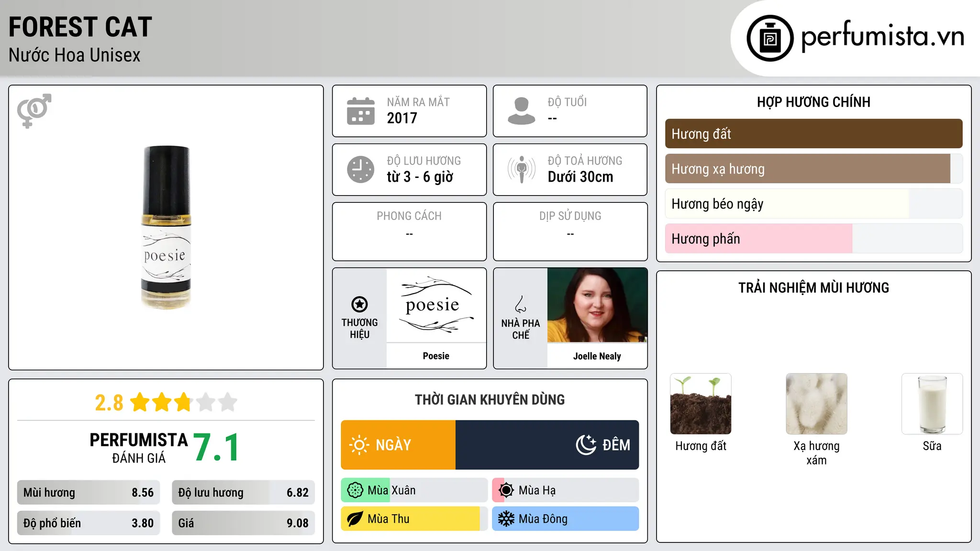Click the summer sun icon
Viewport: 980px width, 551px height.
(506, 490)
